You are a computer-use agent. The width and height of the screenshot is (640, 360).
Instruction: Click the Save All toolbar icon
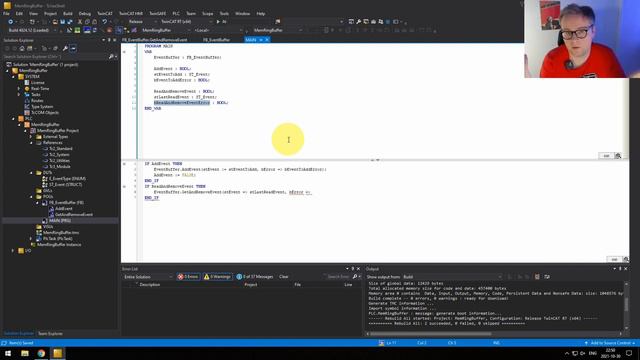[70, 22]
